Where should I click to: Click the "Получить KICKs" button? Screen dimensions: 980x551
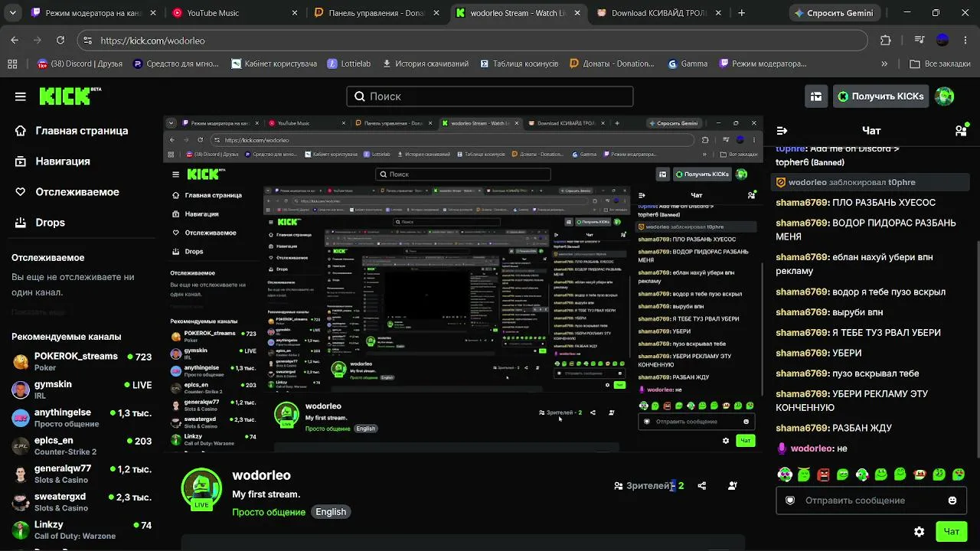click(880, 96)
